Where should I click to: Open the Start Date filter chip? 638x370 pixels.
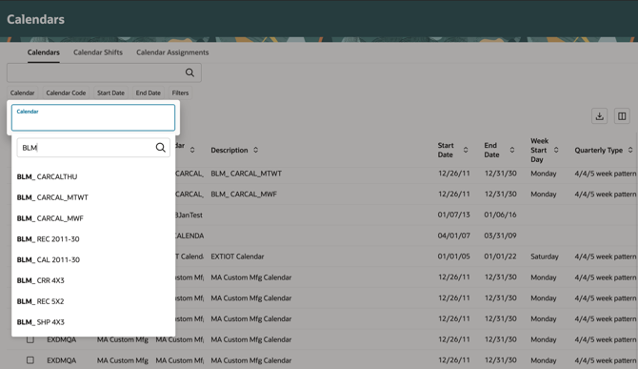coord(111,93)
